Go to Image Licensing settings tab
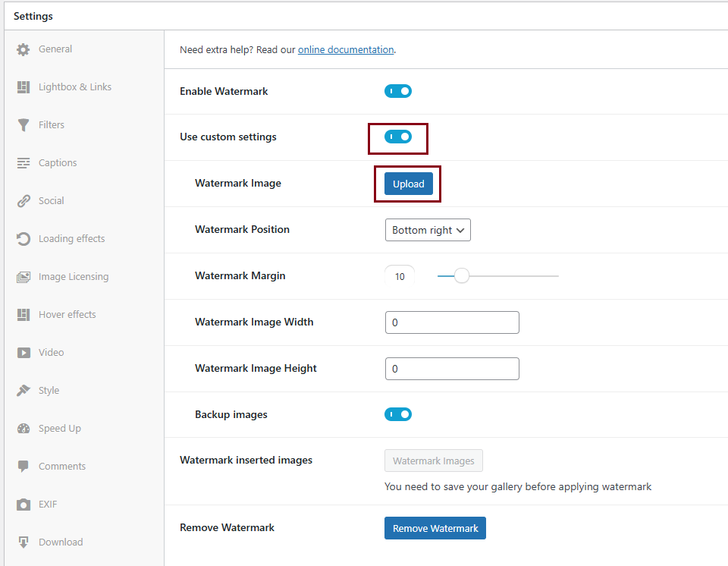Viewport: 728px width, 566px height. [73, 277]
